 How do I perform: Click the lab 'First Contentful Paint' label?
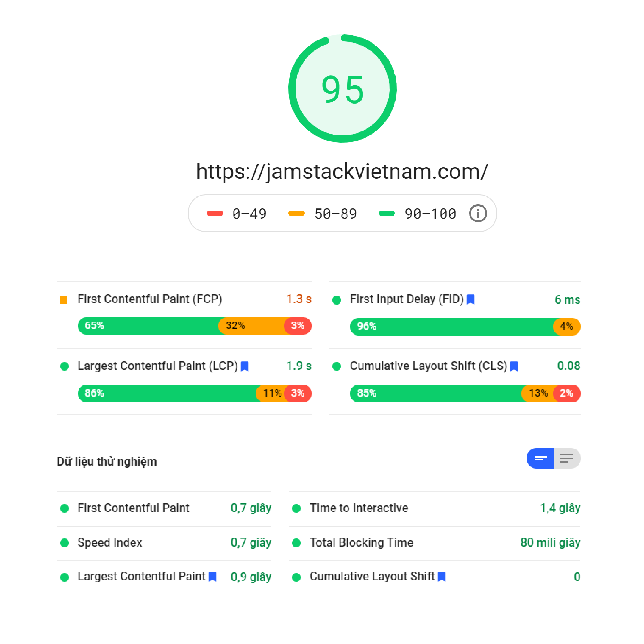click(x=133, y=508)
